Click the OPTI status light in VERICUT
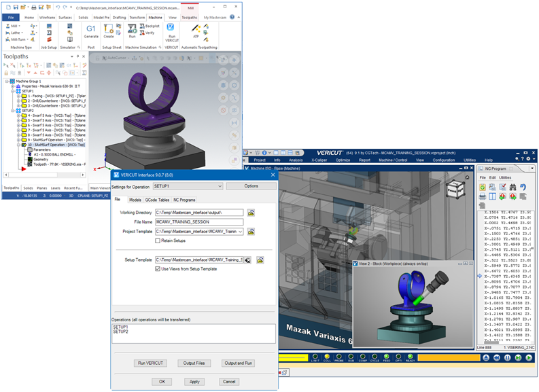Screen dimensions: 539x392 click(398, 356)
